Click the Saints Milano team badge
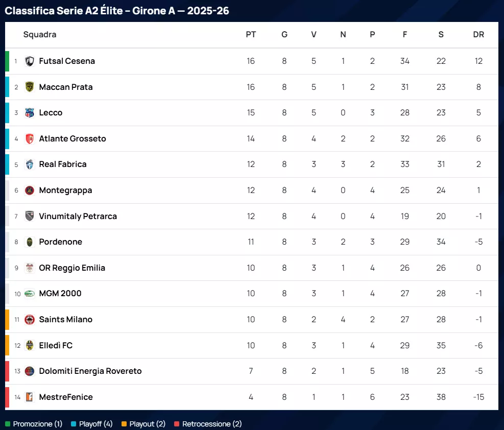The width and height of the screenshot is (504, 430). [30, 320]
